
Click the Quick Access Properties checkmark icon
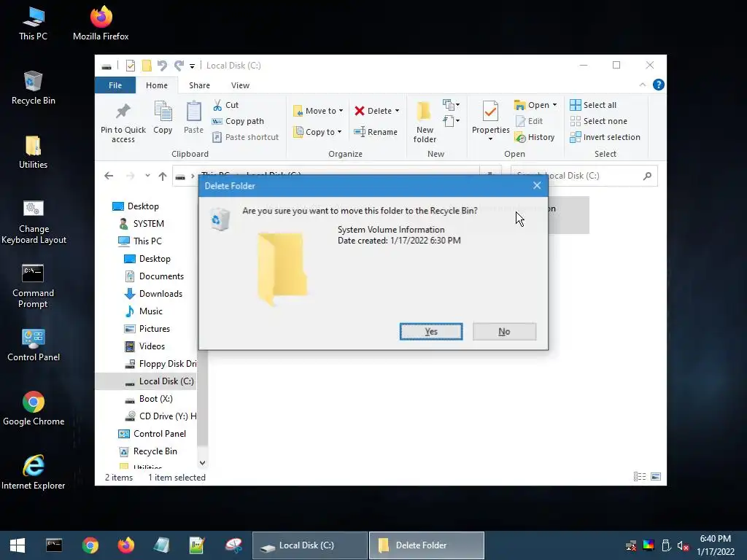pyautogui.click(x=130, y=66)
